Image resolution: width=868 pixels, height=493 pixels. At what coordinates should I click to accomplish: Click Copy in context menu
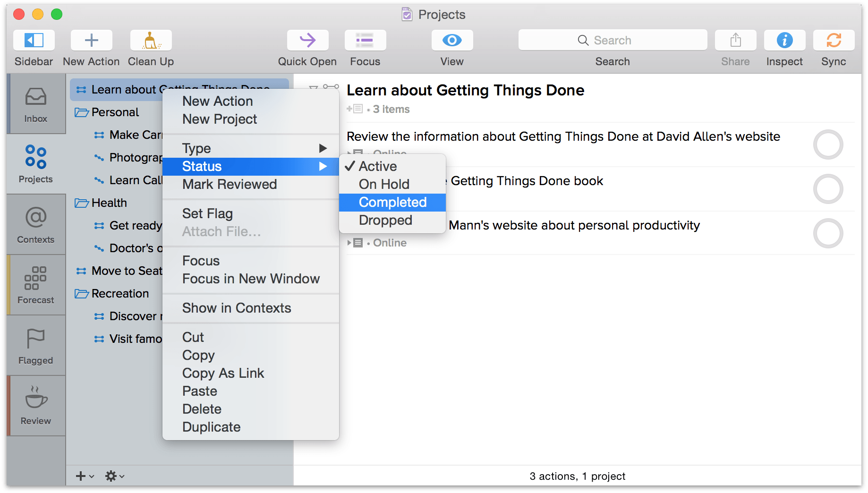[x=251, y=355]
